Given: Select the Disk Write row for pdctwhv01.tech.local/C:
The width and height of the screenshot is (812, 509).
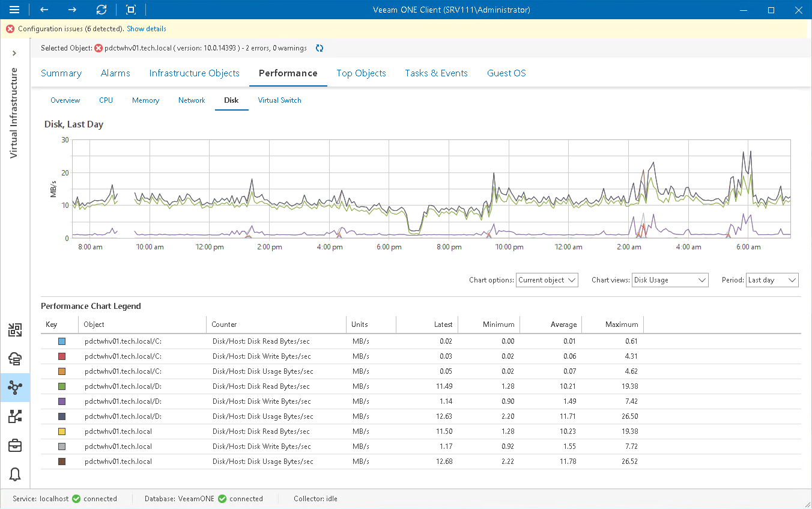Looking at the screenshot, I should (x=240, y=356).
